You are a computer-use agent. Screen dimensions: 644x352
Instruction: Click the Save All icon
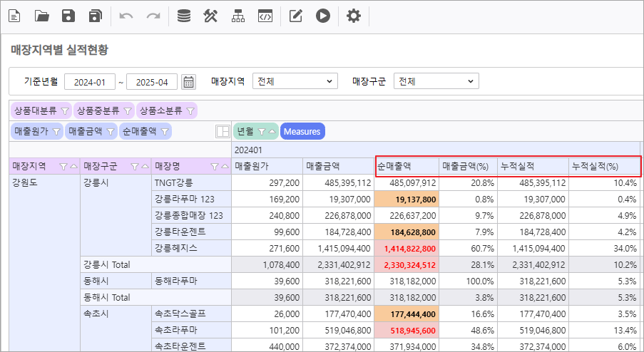coord(96,16)
